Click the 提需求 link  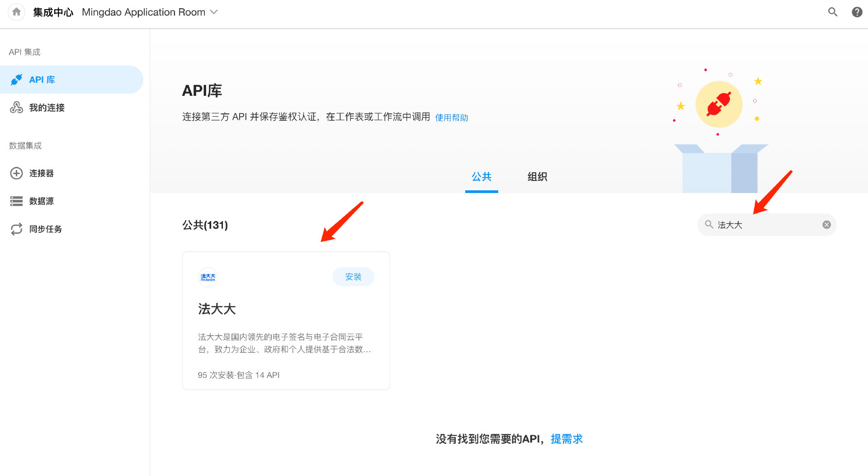tap(567, 439)
